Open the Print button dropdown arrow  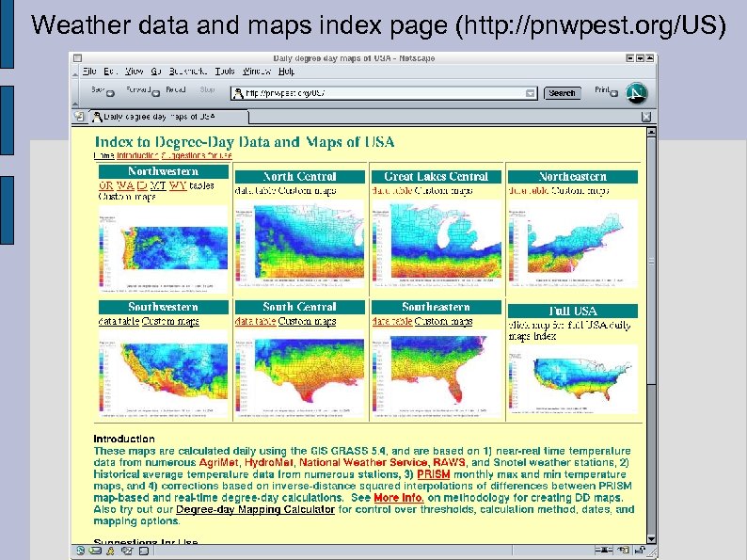point(614,93)
